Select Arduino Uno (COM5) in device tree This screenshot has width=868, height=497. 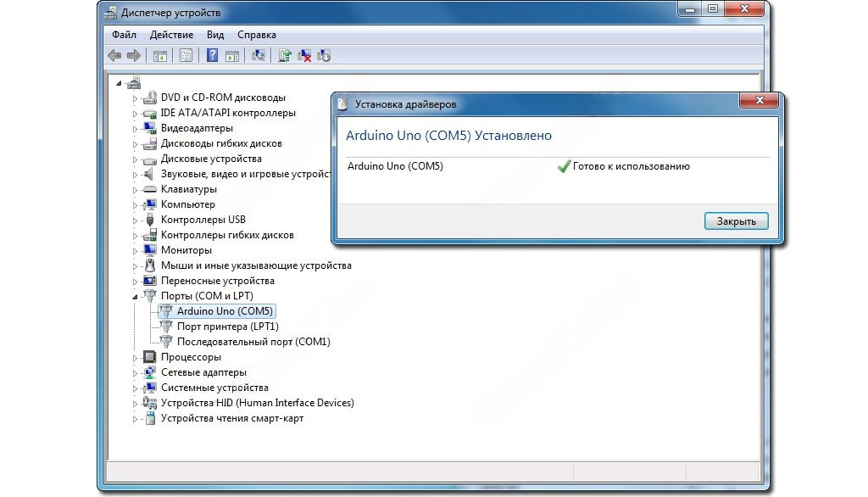click(x=225, y=311)
